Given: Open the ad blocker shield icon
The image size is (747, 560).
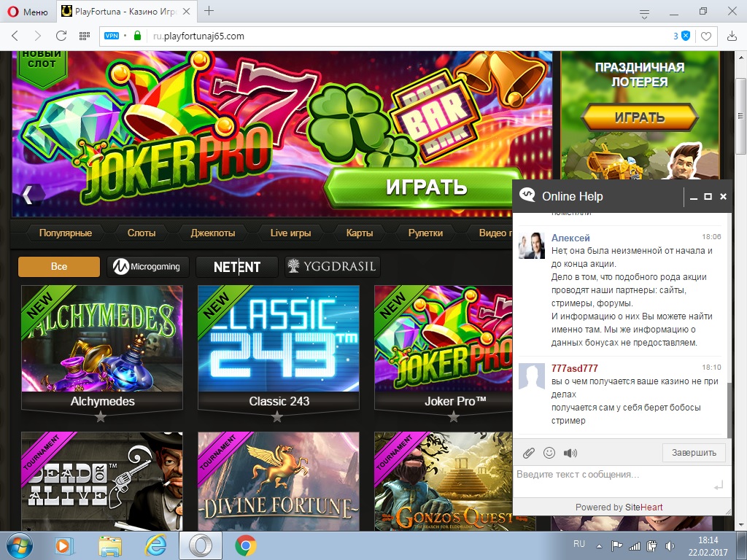Looking at the screenshot, I should tap(686, 36).
